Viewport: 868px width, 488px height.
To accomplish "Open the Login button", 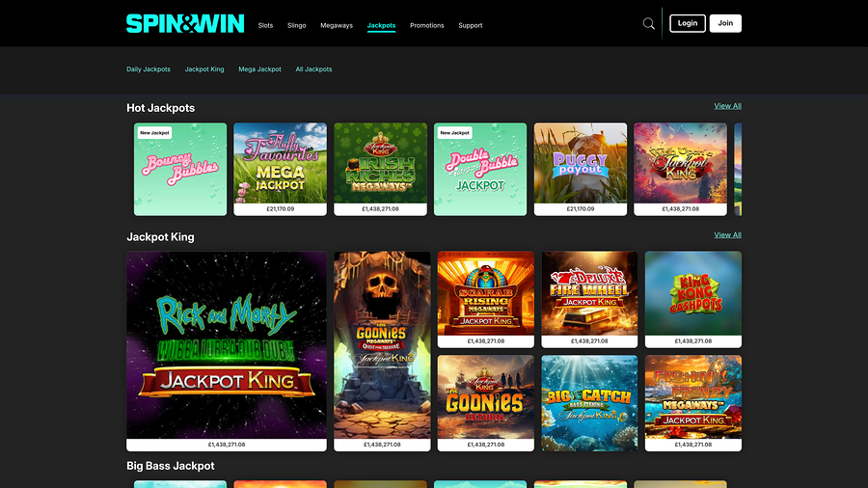I will click(688, 23).
